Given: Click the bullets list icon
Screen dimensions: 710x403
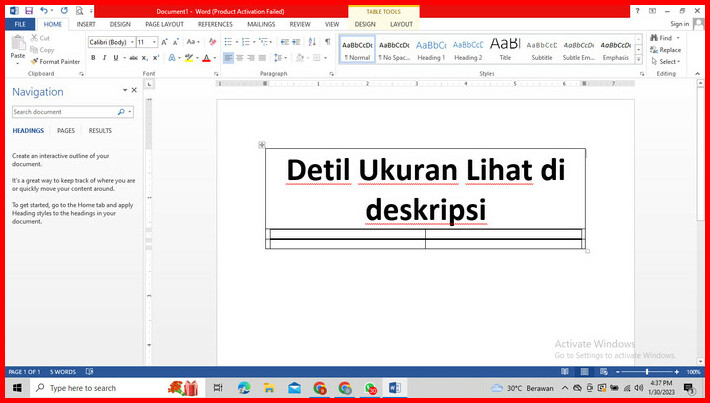Looking at the screenshot, I should coord(229,42).
